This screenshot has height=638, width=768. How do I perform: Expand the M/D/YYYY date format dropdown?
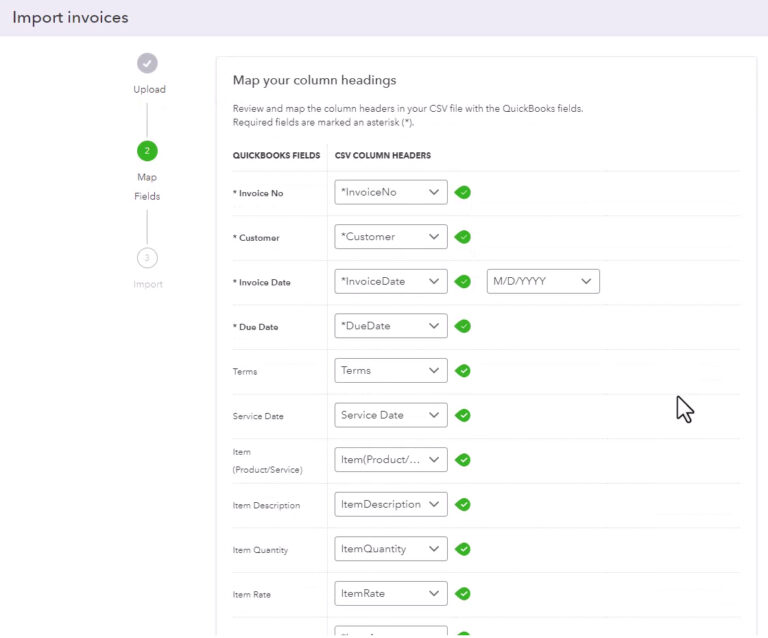point(543,281)
